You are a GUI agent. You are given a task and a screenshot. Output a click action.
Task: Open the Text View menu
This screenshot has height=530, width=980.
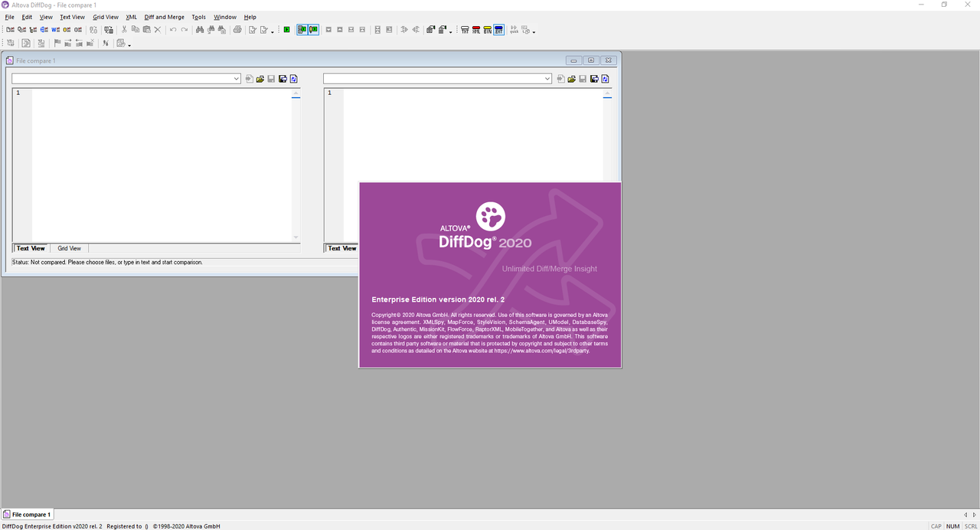pos(72,17)
